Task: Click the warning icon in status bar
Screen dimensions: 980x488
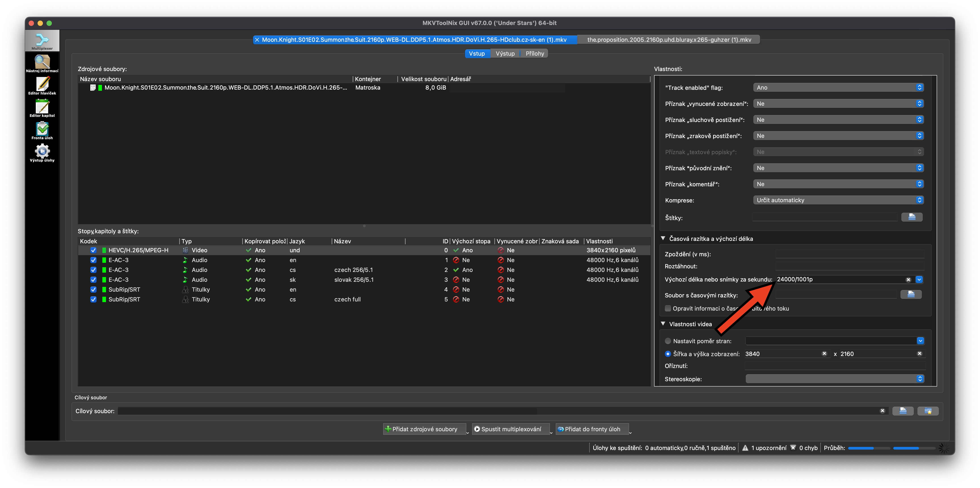Action: point(745,448)
